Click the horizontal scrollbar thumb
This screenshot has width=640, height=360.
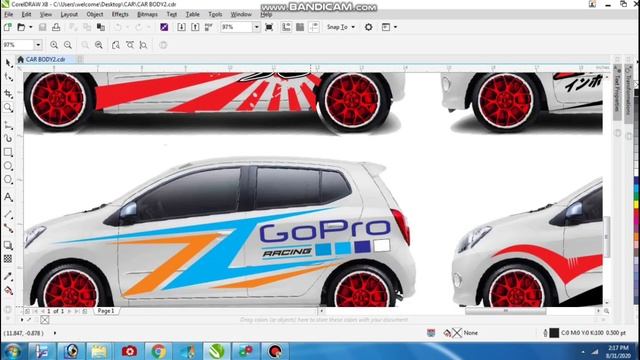505,311
